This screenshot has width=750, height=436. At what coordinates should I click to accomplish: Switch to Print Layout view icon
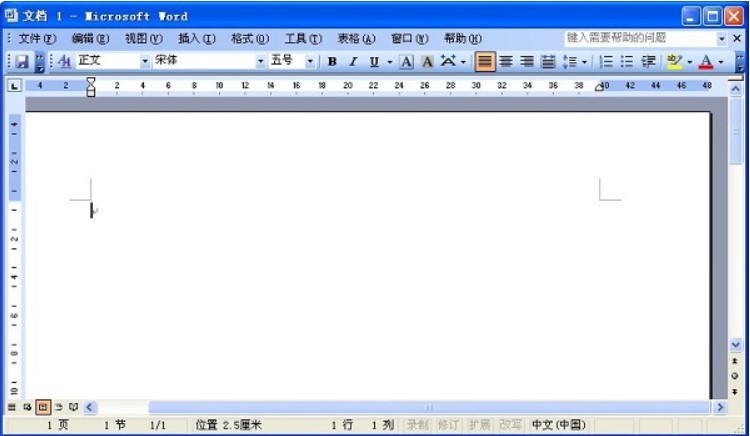[43, 407]
